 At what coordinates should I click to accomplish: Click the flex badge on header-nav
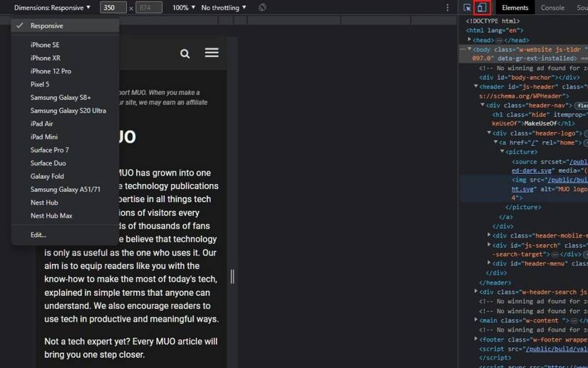pyautogui.click(x=582, y=106)
